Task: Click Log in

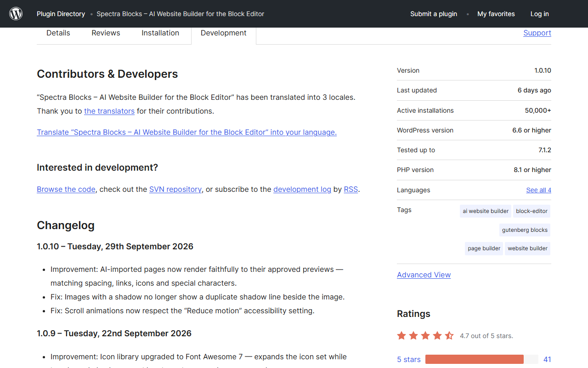Action: coord(539,14)
